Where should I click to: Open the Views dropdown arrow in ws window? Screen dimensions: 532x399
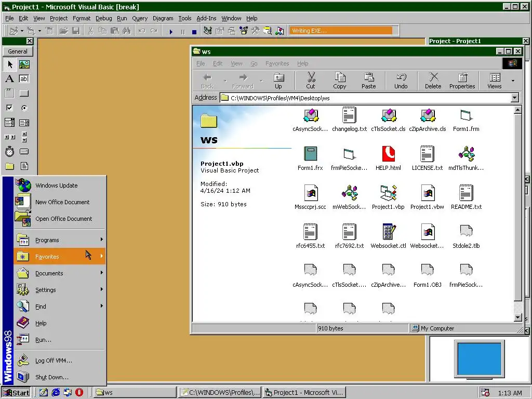(513, 81)
